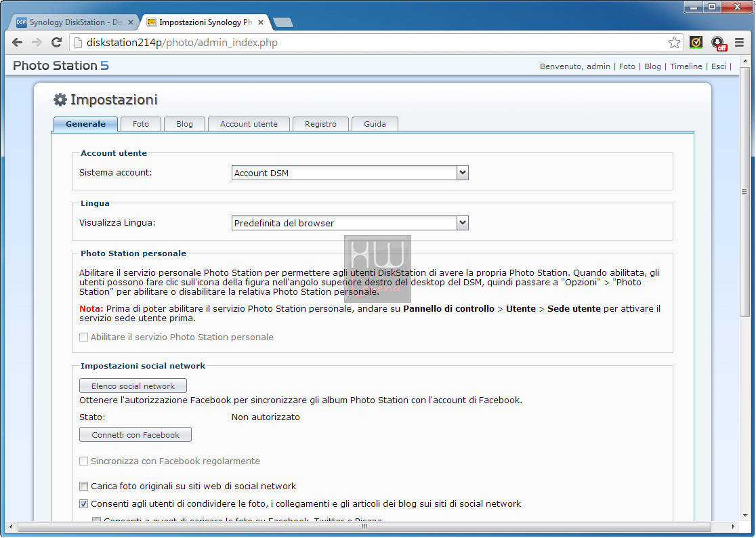Click the 'Non autorizzato' status text
The width and height of the screenshot is (756, 538).
tap(266, 417)
